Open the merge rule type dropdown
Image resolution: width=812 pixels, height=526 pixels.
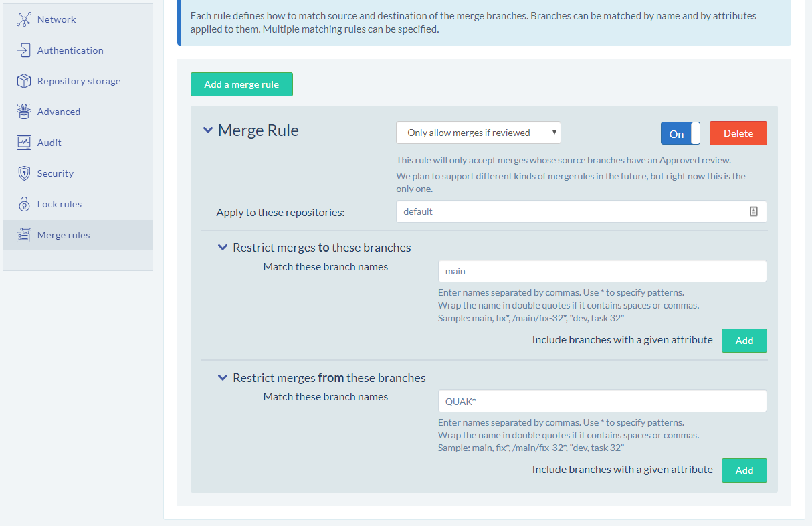(x=478, y=133)
